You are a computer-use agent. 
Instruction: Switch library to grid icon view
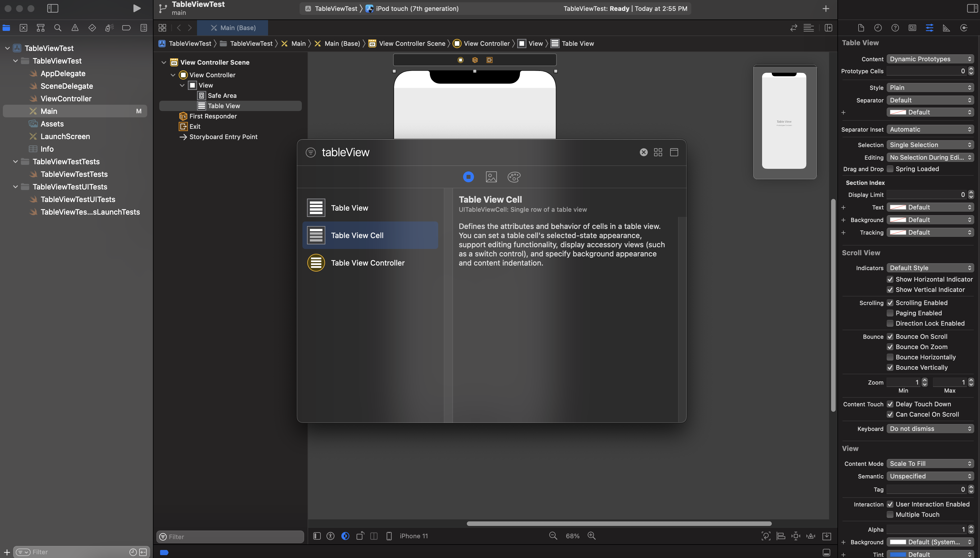[658, 152]
